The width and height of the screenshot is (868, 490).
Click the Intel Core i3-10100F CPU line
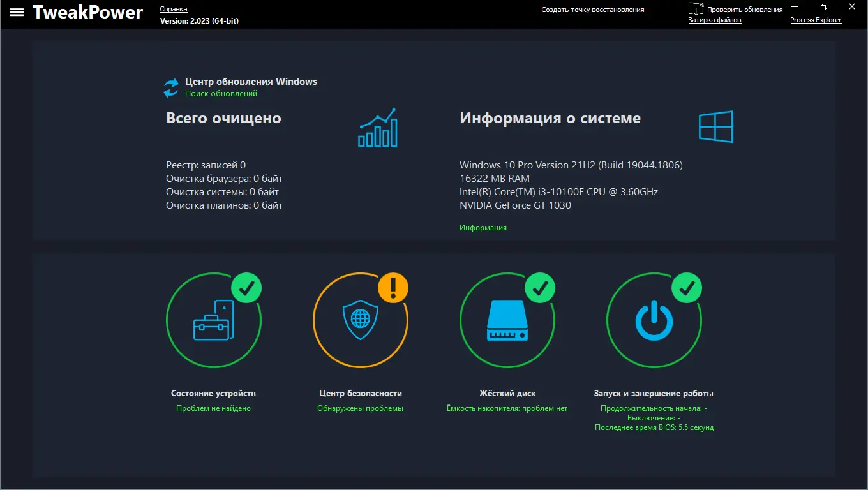tap(558, 192)
